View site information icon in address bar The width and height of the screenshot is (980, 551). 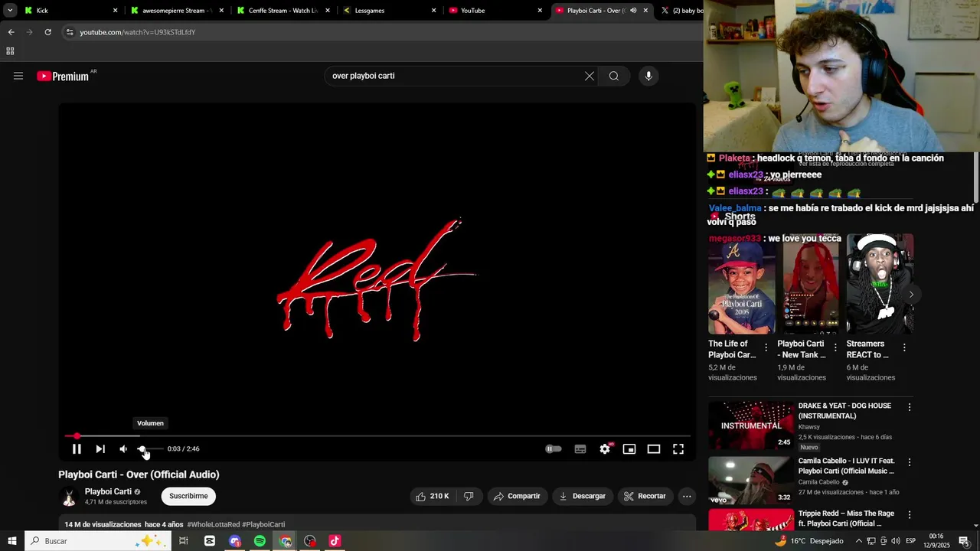point(70,32)
